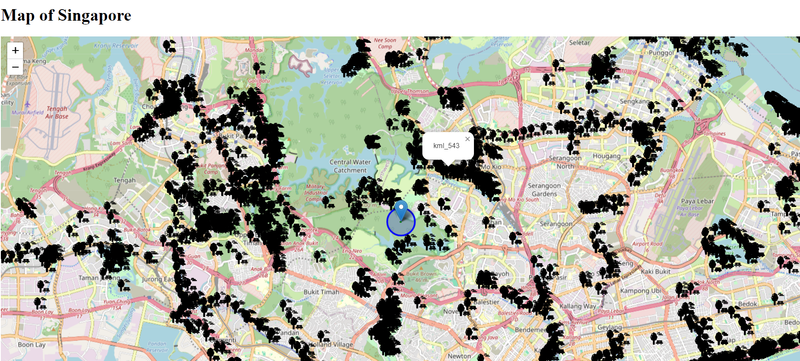Click the Central Water Catchment label

point(350,166)
